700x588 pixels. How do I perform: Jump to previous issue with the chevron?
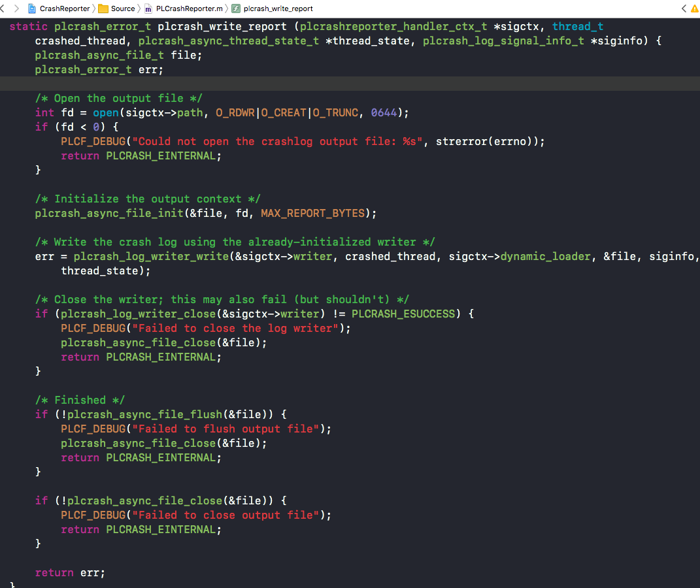coord(684,8)
